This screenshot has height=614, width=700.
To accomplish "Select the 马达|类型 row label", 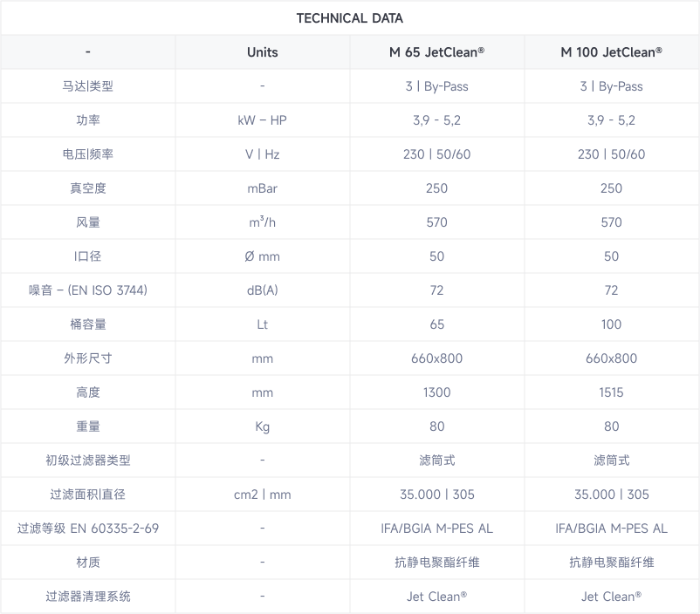I will pos(88,86).
